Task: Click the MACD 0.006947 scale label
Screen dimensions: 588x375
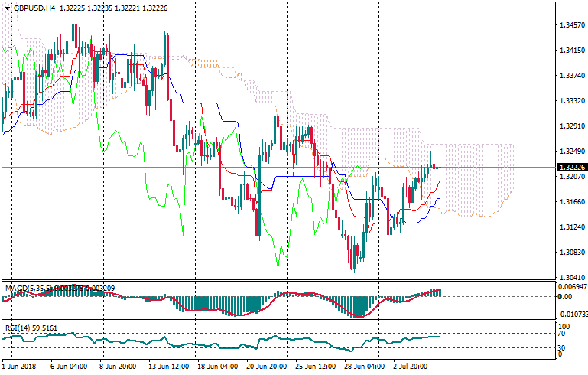Action: click(572, 285)
